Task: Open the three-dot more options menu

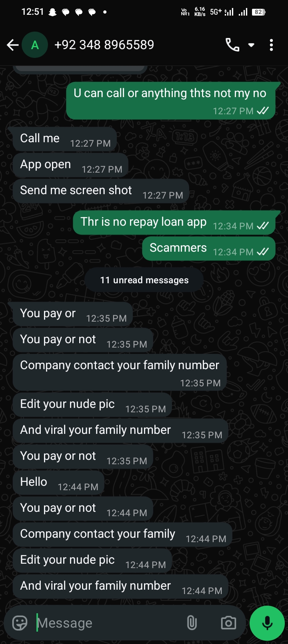Action: (272, 45)
